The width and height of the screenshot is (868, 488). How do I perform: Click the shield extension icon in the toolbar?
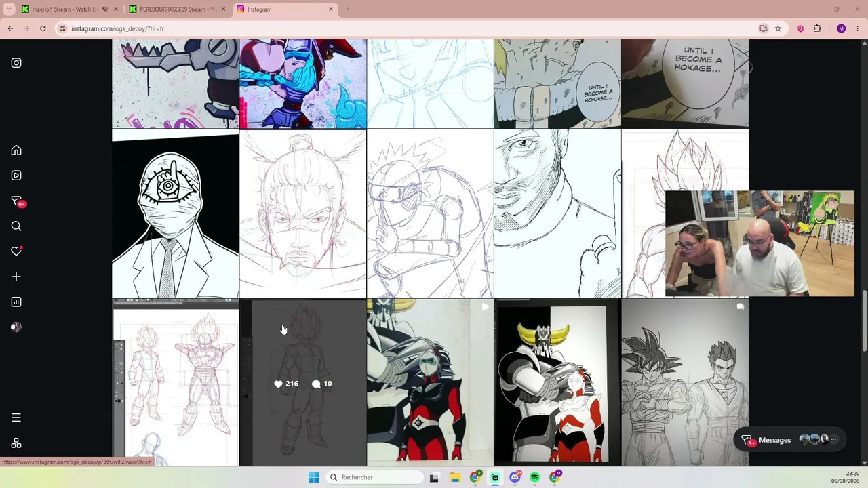pos(801,28)
